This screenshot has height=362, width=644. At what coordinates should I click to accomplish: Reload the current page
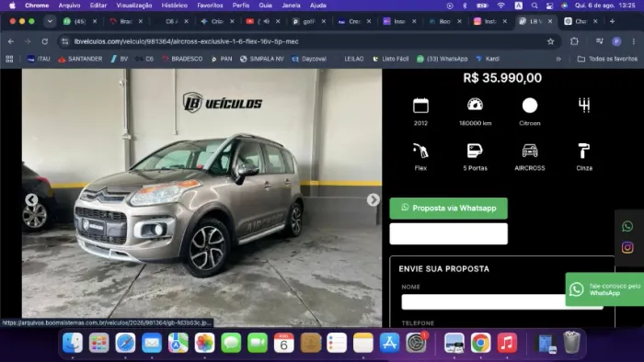(x=45, y=41)
